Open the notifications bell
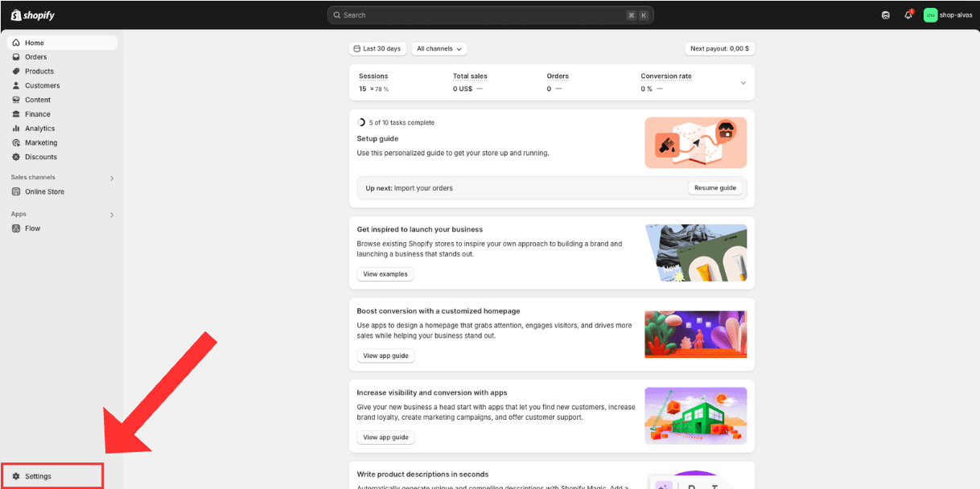 coord(908,14)
